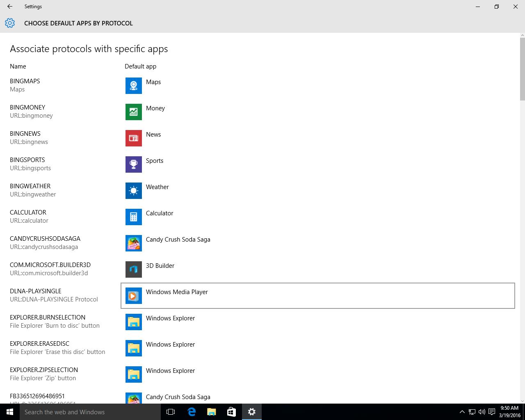Change default app labeled Money

coord(317,112)
